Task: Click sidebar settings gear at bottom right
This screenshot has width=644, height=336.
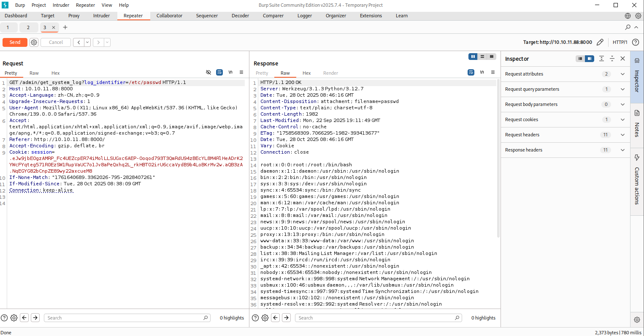Action: tap(637, 320)
